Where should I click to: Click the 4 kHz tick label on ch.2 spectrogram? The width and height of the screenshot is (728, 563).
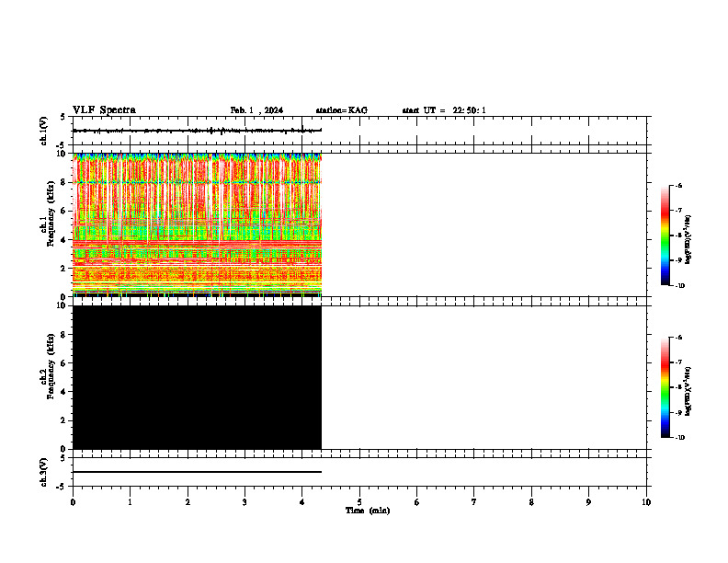63,392
